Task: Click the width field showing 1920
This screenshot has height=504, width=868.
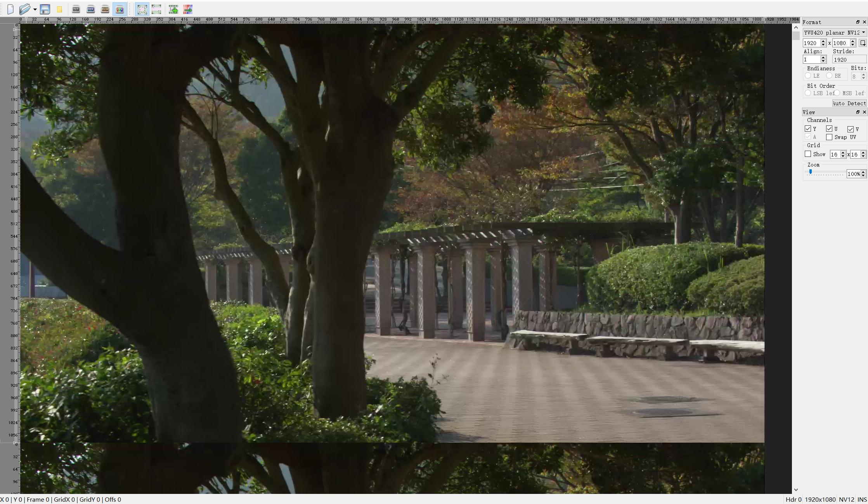Action: 811,43
